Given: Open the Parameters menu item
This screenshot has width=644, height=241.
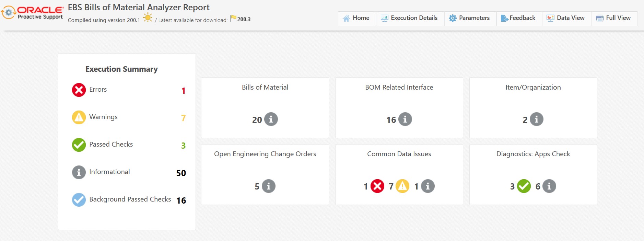Looking at the screenshot, I should click(470, 18).
